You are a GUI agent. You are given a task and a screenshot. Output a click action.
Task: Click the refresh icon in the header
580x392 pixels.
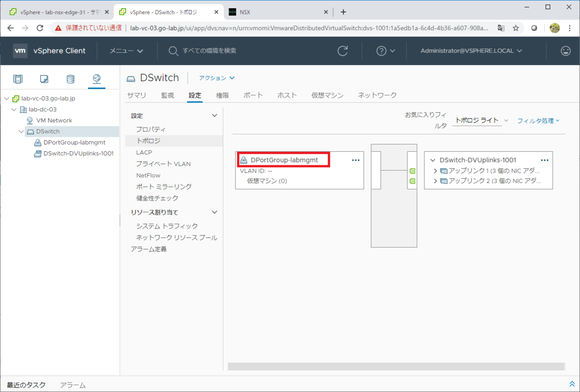click(343, 51)
